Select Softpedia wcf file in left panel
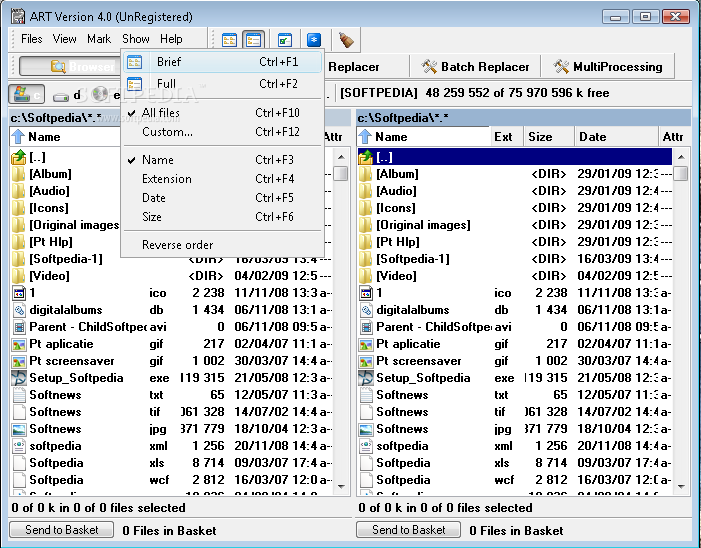 pos(172,480)
